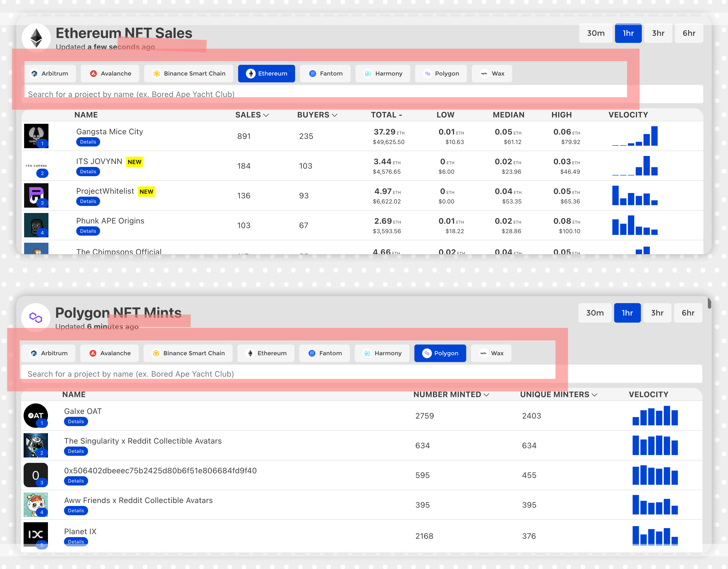Open the Planet IX logo thumbnail
Image resolution: width=728 pixels, height=569 pixels.
36,534
